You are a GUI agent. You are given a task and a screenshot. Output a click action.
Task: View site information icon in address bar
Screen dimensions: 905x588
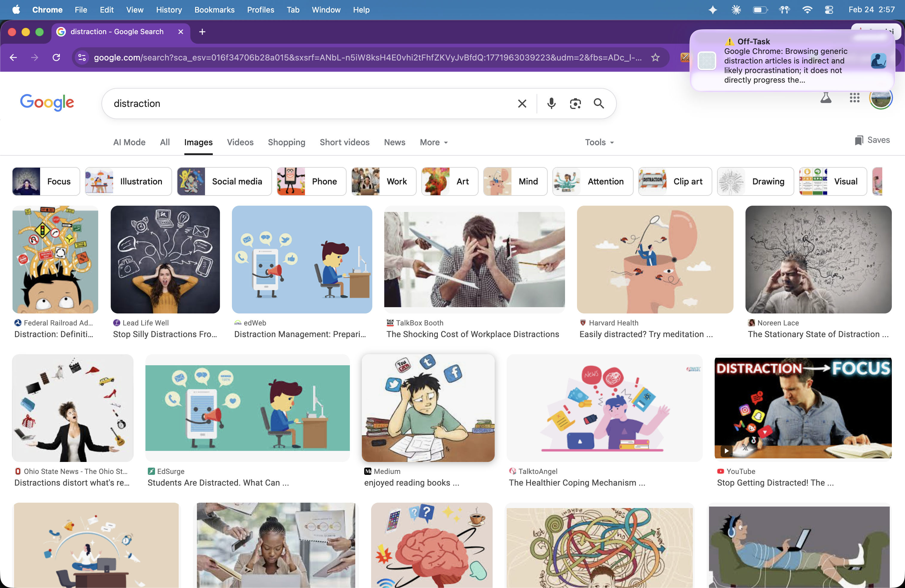[82, 57]
